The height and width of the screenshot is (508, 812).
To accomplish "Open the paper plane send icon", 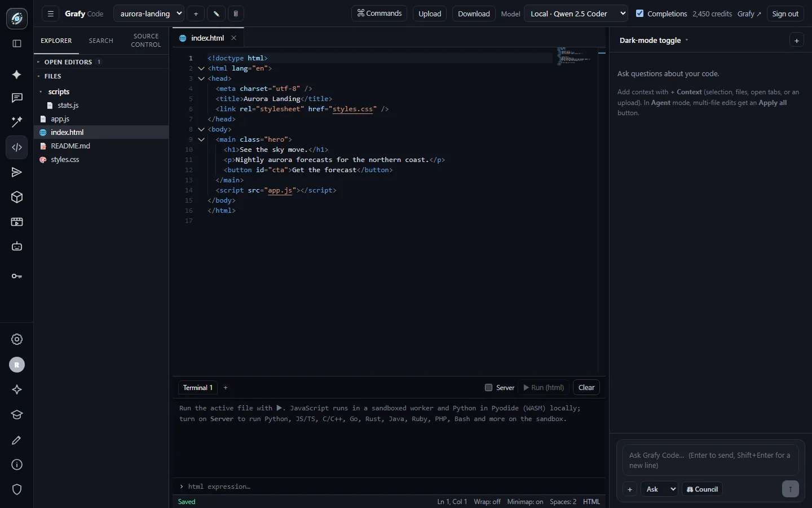I will 17,172.
